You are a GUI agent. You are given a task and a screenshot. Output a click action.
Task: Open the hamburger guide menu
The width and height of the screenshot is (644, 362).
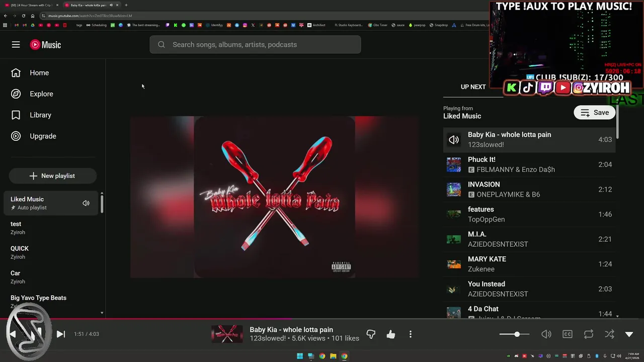point(16,45)
